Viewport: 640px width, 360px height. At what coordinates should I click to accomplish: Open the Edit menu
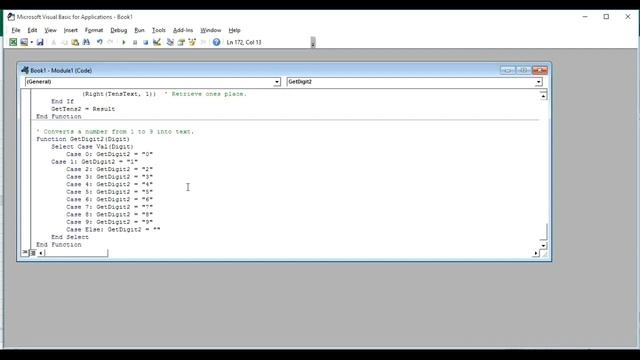click(32, 30)
